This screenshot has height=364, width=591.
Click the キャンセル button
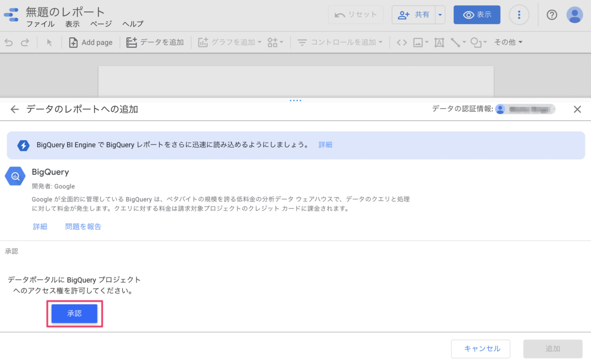click(x=481, y=349)
